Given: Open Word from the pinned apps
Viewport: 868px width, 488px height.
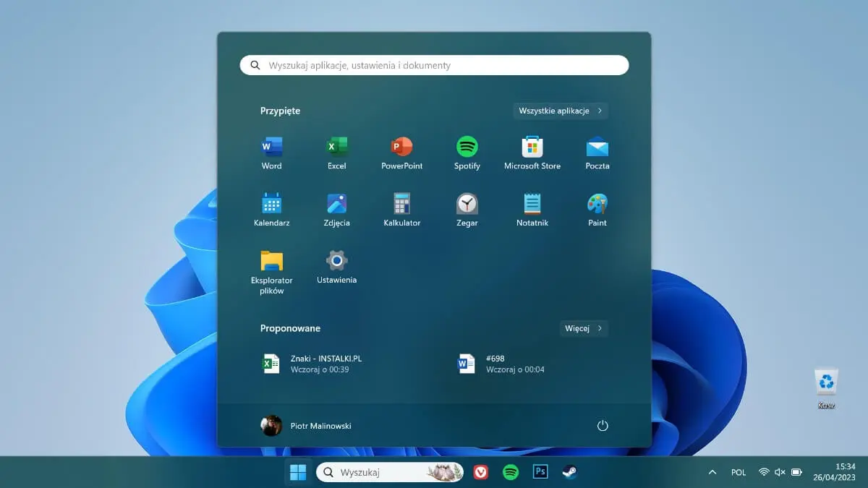Looking at the screenshot, I should coord(271,148).
